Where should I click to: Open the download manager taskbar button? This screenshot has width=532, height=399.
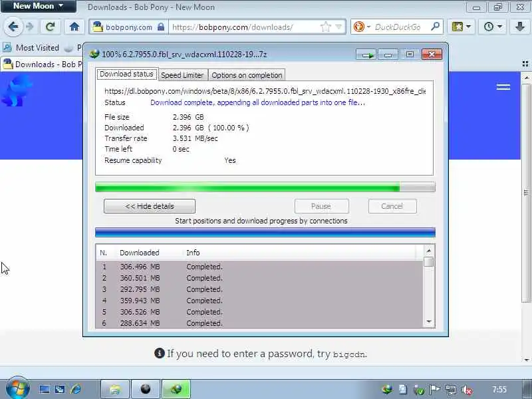176,389
